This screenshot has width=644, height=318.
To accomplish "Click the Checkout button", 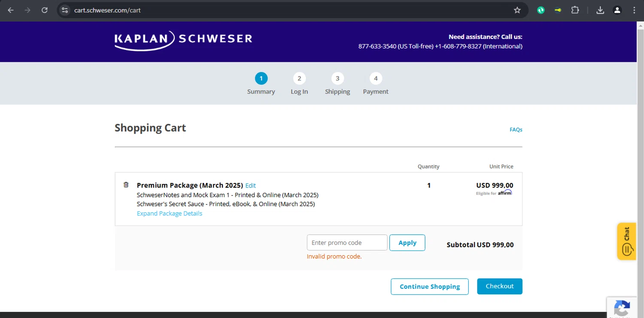I will pyautogui.click(x=500, y=286).
